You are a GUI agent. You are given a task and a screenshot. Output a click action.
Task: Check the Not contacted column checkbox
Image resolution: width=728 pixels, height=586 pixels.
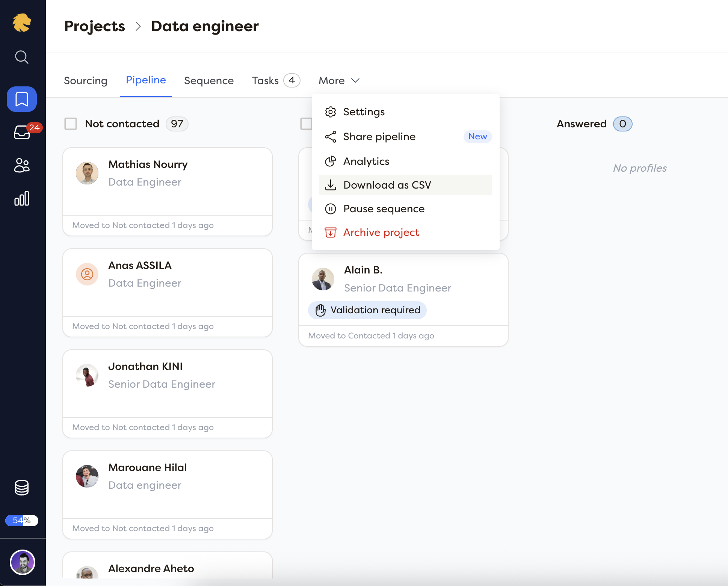coord(71,124)
